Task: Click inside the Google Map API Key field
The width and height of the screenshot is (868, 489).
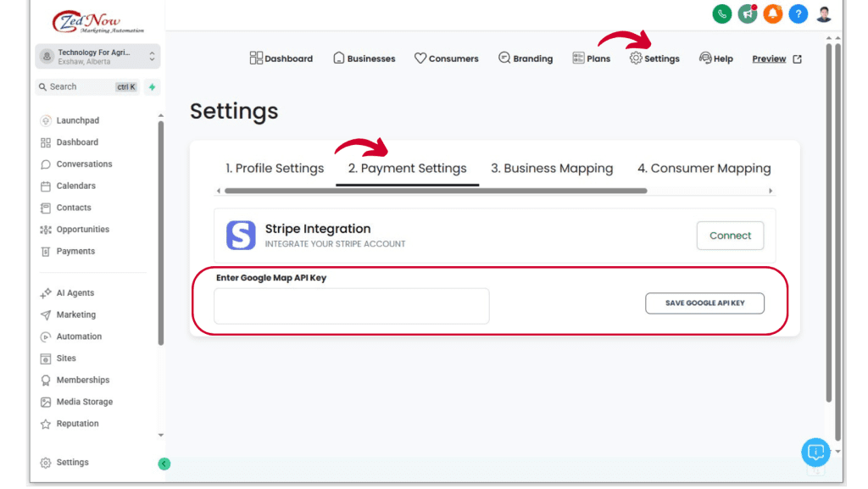Action: coord(351,306)
